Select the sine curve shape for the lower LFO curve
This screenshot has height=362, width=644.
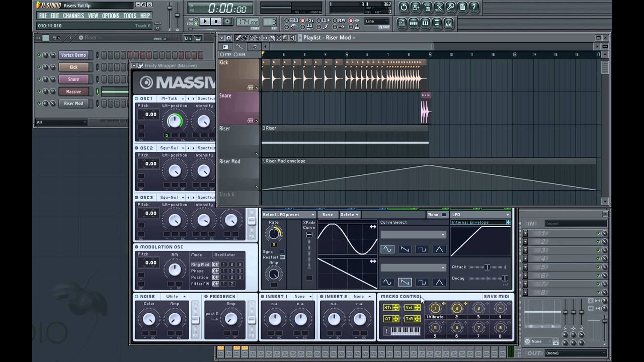tap(387, 282)
